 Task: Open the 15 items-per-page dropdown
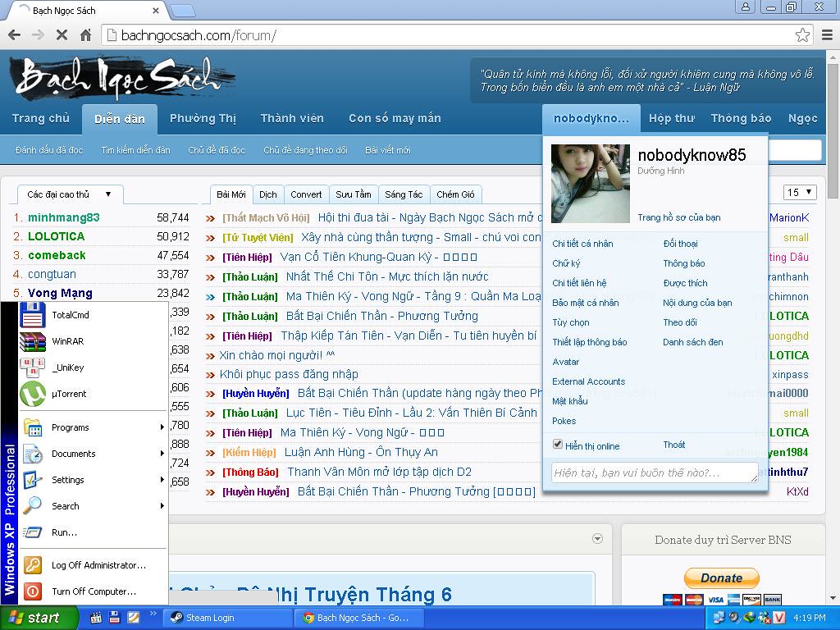[800, 193]
